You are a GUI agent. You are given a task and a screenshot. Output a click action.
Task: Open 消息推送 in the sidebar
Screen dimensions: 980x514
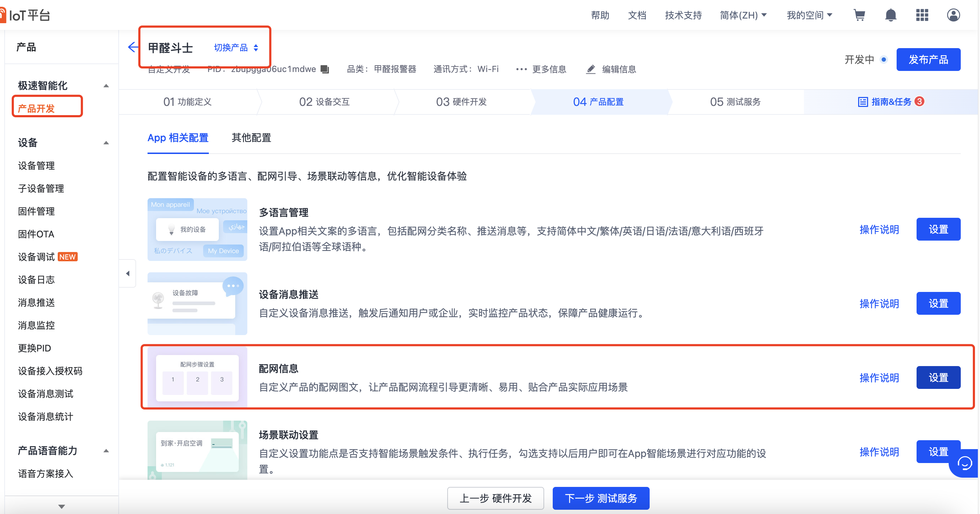coord(36,303)
